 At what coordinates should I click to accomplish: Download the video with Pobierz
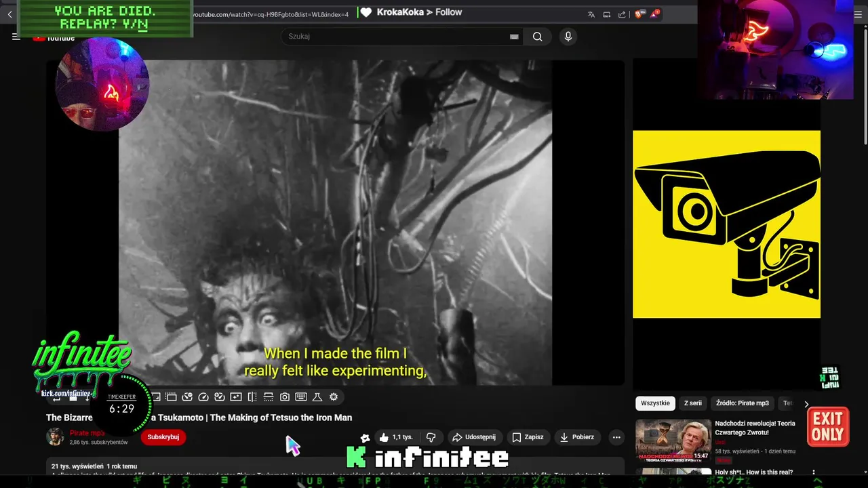point(576,437)
